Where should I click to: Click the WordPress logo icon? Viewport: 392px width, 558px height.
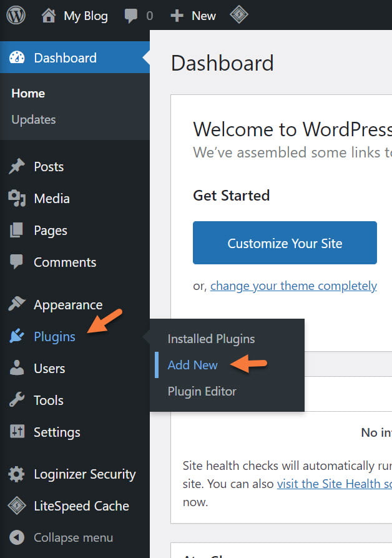click(x=16, y=15)
